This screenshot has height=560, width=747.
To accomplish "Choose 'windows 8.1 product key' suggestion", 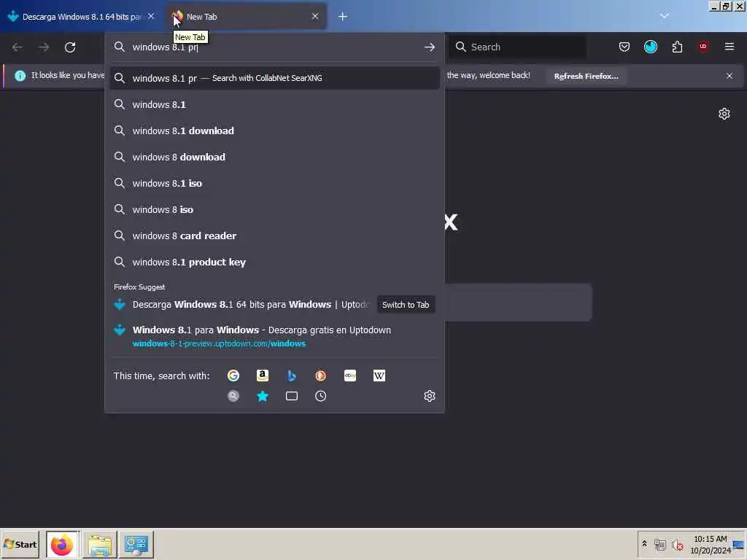I will click(274, 262).
